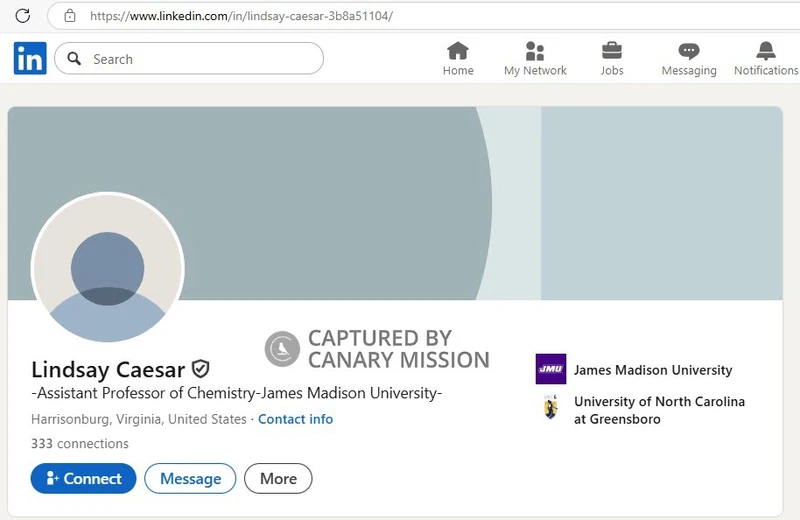This screenshot has height=520, width=800.
Task: Open the Contact info link
Action: click(295, 419)
